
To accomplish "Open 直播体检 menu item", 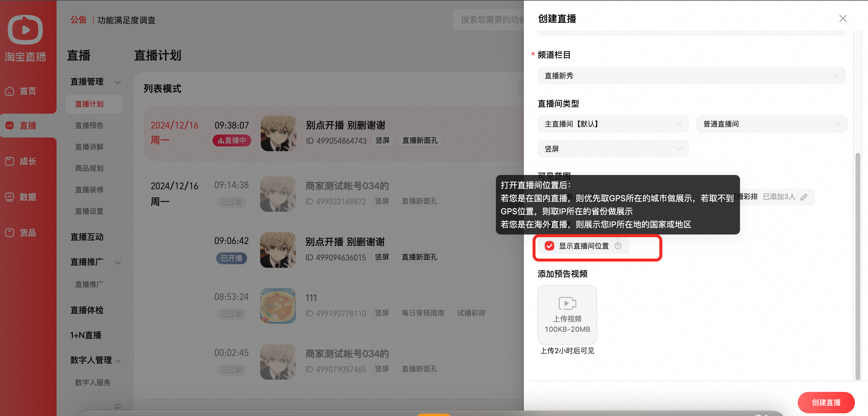I will (87, 310).
